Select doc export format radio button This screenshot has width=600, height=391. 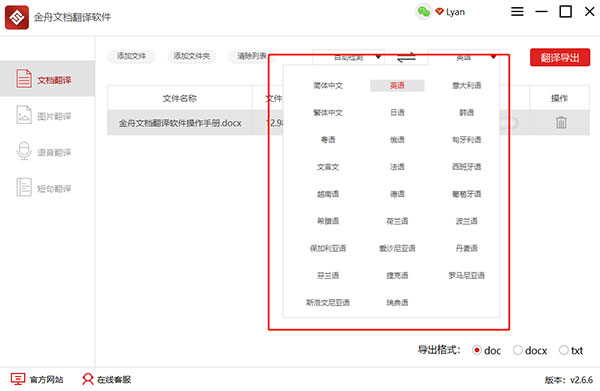(476, 350)
